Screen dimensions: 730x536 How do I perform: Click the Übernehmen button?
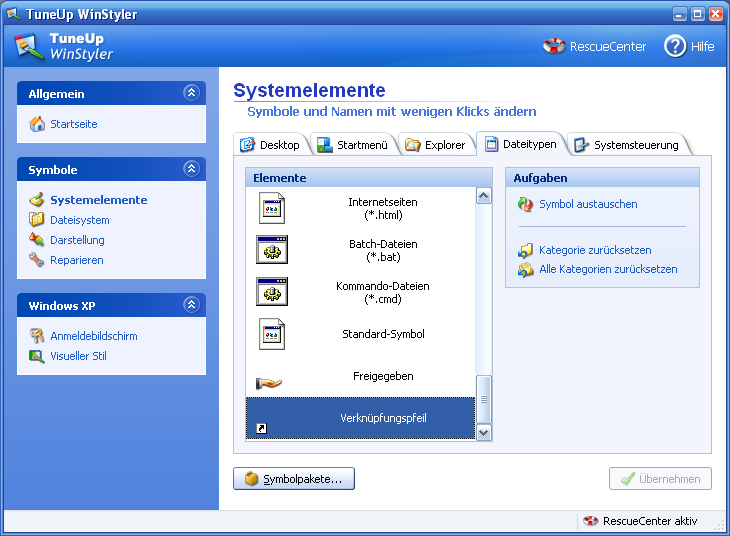pyautogui.click(x=660, y=479)
